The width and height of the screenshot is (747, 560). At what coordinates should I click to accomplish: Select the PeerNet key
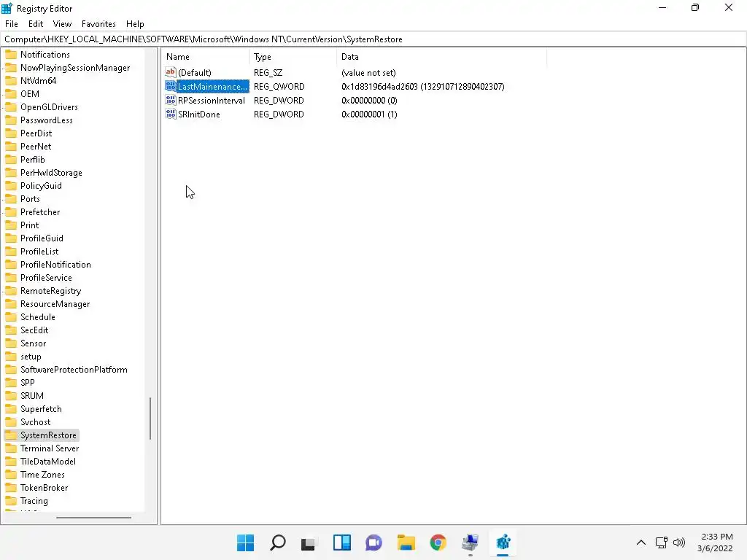pyautogui.click(x=36, y=146)
